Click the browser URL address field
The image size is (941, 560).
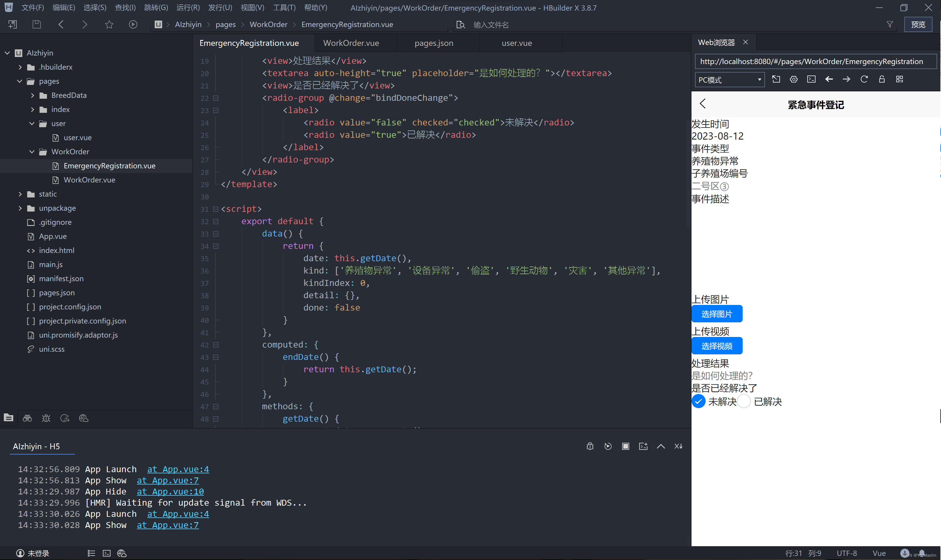coord(815,61)
